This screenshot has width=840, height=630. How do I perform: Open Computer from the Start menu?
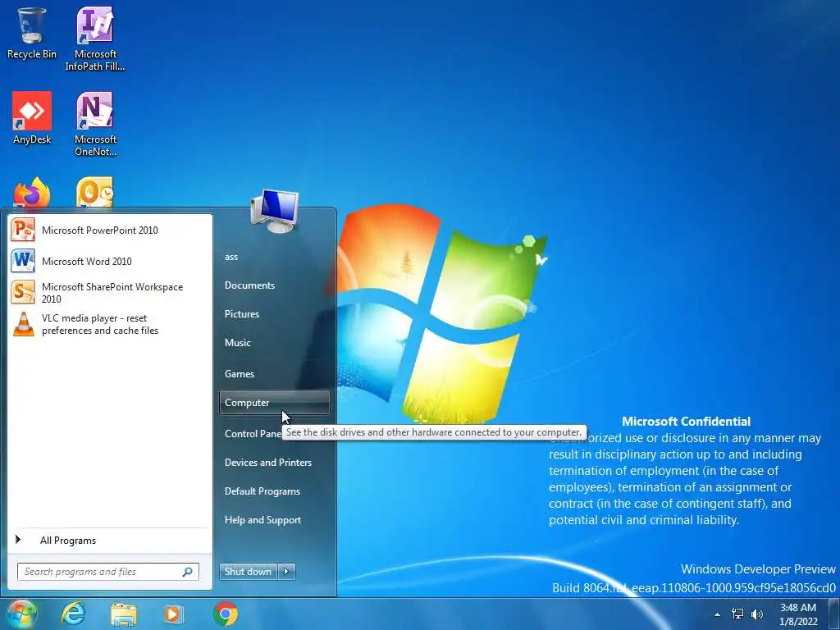274,402
